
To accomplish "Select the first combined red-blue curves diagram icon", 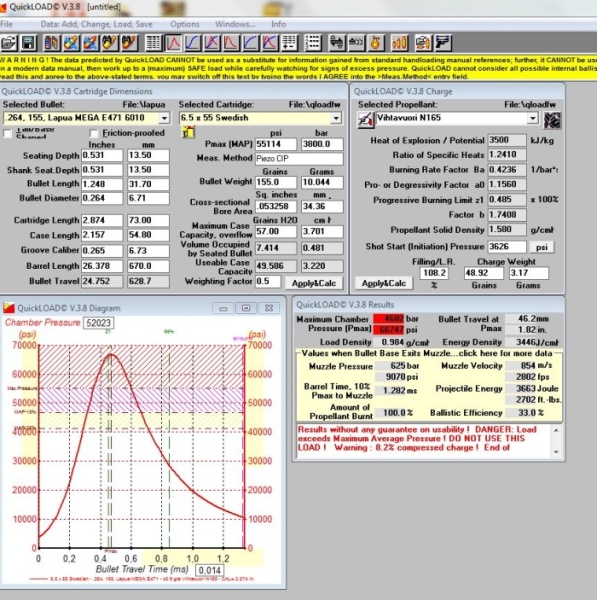I will (x=212, y=42).
